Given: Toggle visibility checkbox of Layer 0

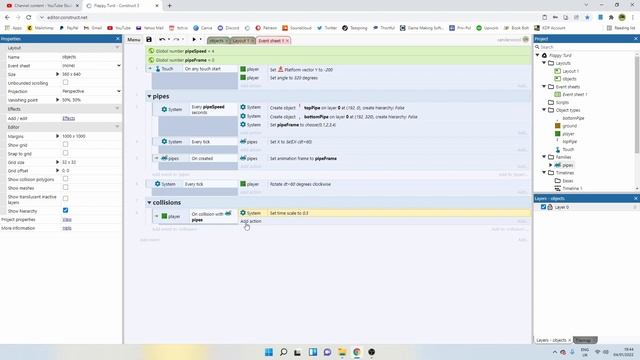Looking at the screenshot, I should click(543, 207).
